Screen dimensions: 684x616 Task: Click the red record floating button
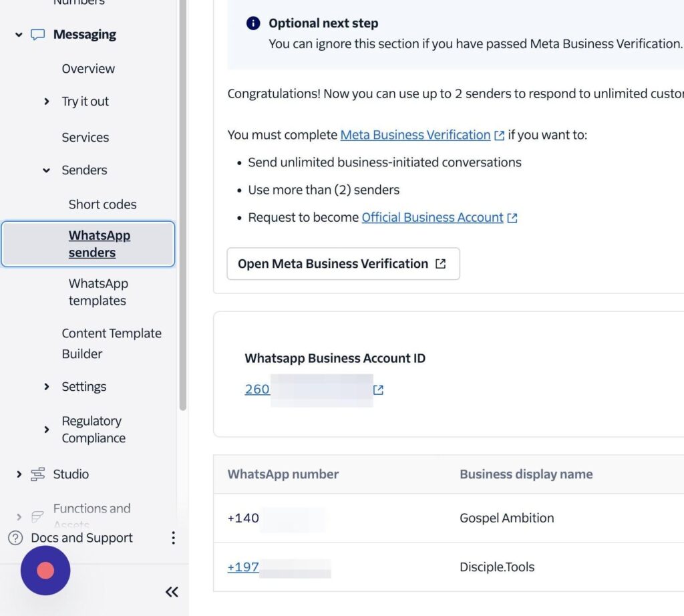45,571
